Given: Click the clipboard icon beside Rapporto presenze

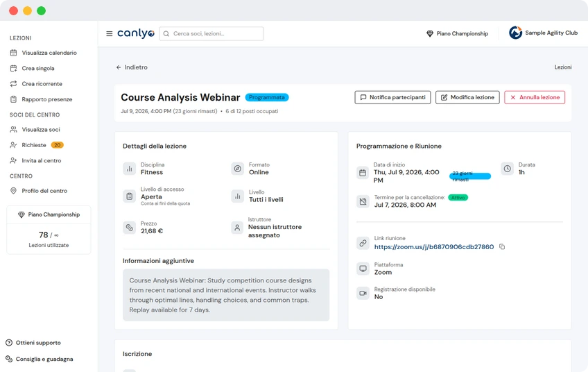Looking at the screenshot, I should tap(13, 99).
